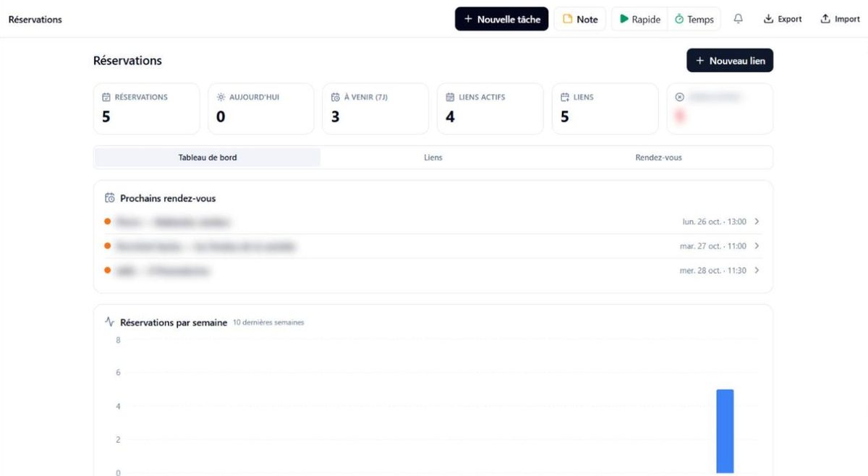Screen dimensions: 868x476
Task: Click the Export button
Action: coord(783,20)
